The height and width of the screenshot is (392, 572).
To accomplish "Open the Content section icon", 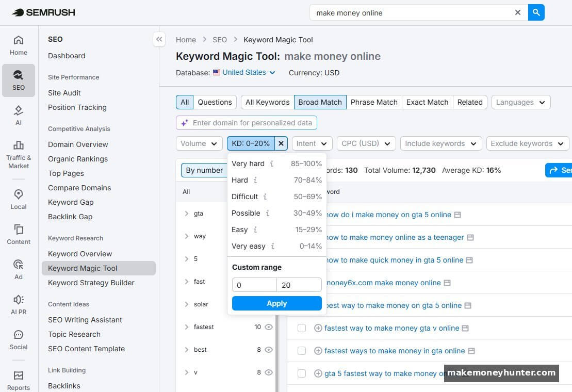I will [19, 234].
